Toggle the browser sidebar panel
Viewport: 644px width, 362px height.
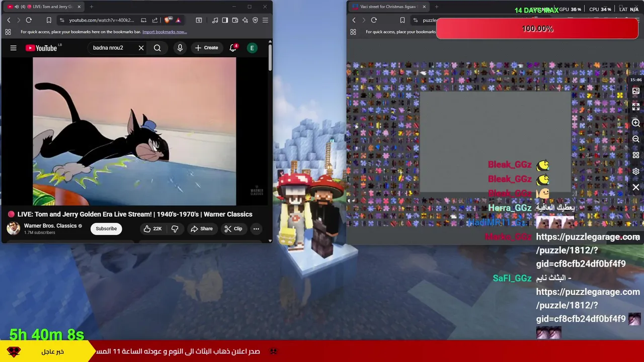click(225, 20)
